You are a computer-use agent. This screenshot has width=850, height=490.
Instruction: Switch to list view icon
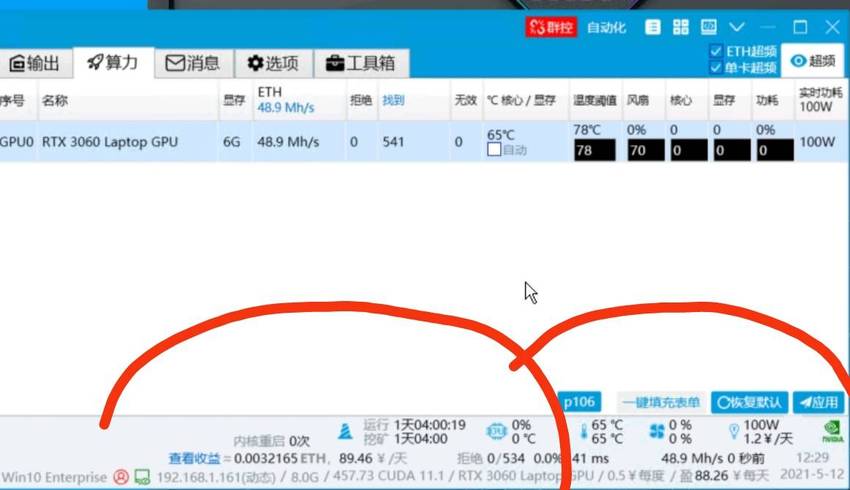[x=653, y=27]
